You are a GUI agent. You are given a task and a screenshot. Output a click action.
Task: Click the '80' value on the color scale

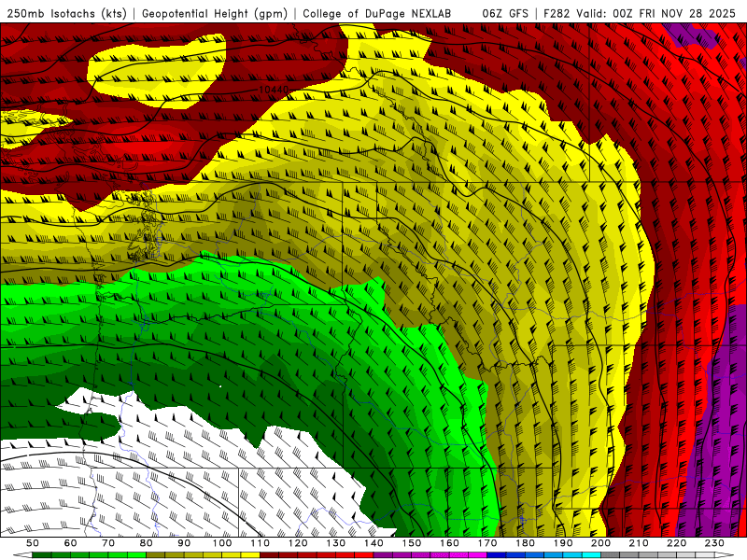147,543
